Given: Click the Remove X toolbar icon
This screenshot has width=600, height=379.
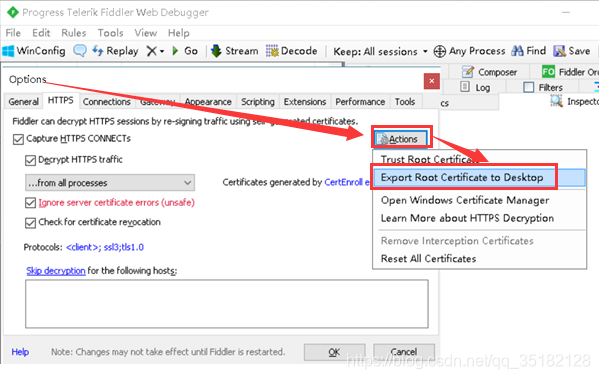Looking at the screenshot, I should [x=152, y=51].
